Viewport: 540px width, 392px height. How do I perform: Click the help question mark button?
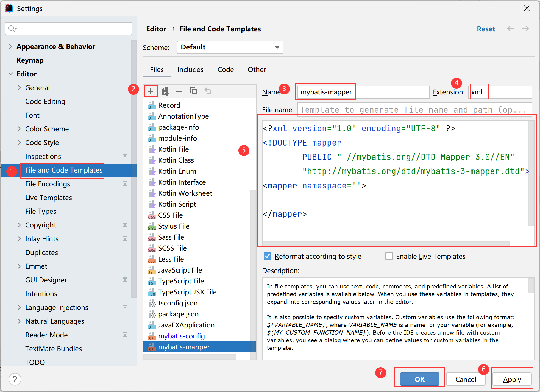click(15, 379)
